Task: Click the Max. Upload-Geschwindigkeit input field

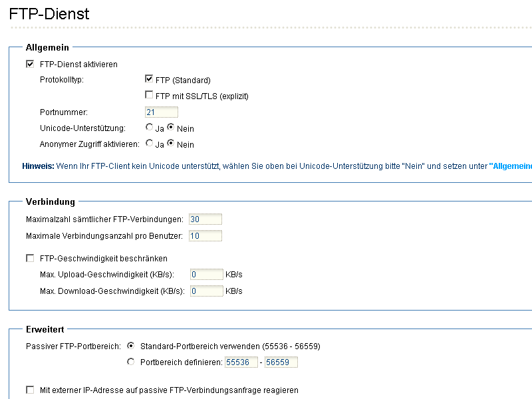Action: coord(207,274)
